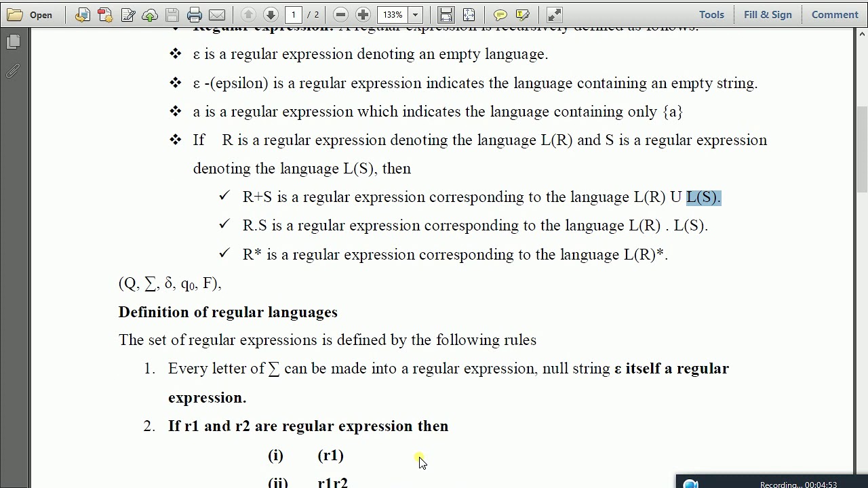Select the fit width scrolling mode icon

446,14
